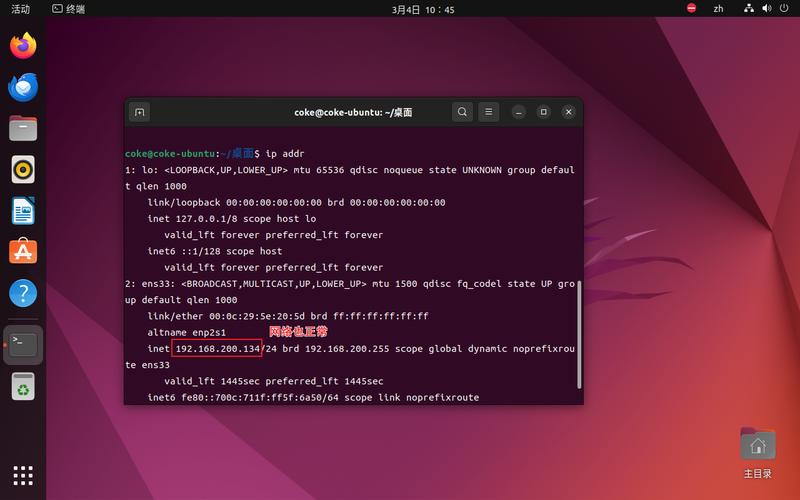Expand system menu via power icon
The width and height of the screenshot is (800, 500).
tap(784, 8)
